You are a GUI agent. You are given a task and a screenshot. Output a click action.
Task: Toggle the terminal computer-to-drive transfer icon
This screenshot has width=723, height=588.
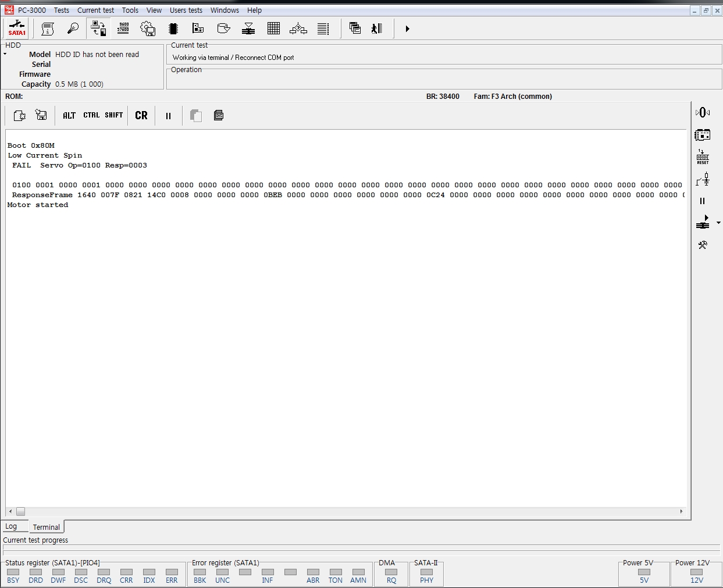tap(98, 28)
